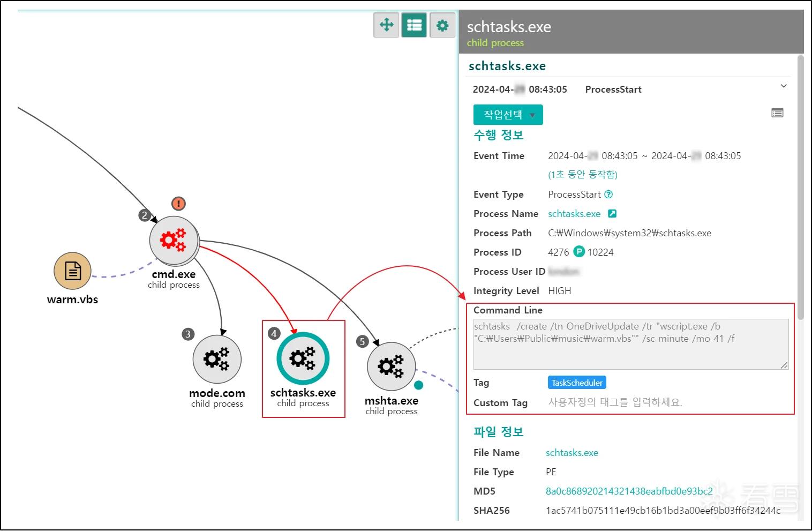
Task: Open diagram settings gear icon
Action: coord(442,25)
